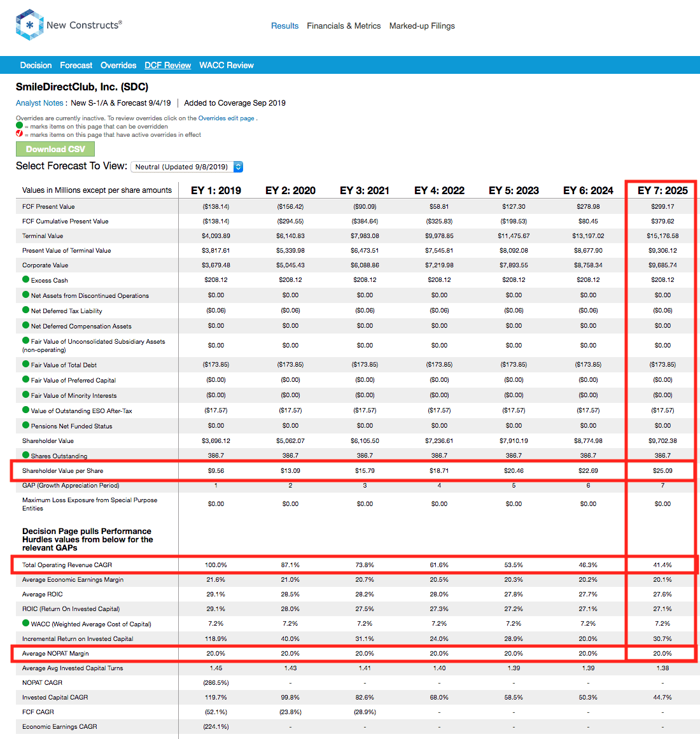Click the EY 1: 2019 column header
This screenshot has height=739, width=700.
(x=216, y=190)
